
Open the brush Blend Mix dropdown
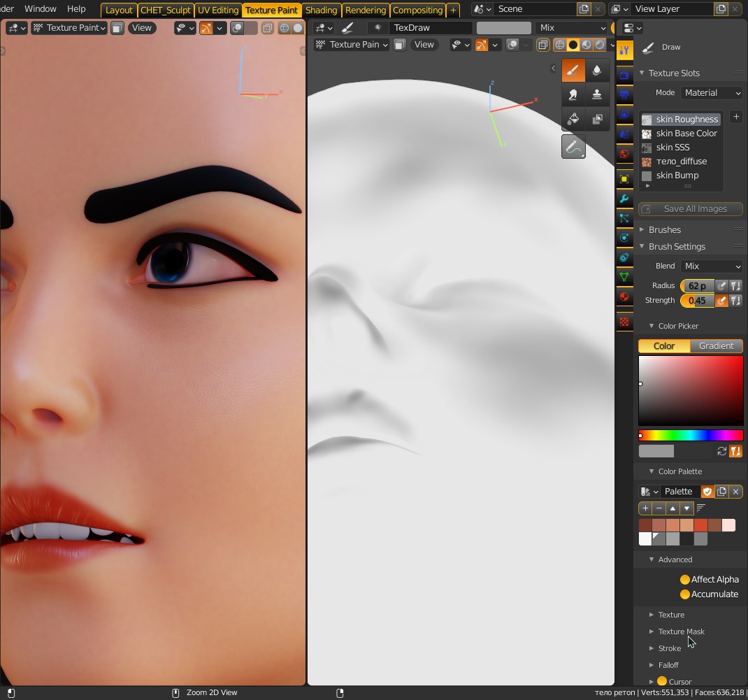pyautogui.click(x=712, y=266)
